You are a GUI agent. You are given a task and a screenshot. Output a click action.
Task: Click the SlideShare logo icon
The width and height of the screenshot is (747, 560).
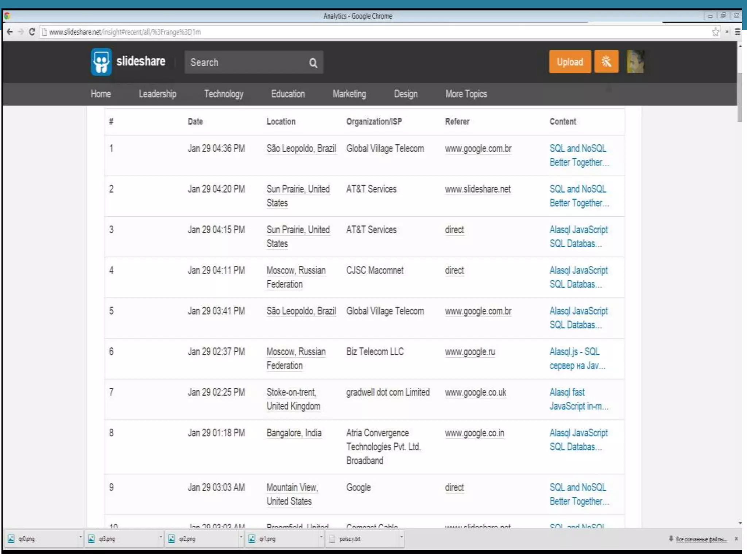pyautogui.click(x=101, y=62)
